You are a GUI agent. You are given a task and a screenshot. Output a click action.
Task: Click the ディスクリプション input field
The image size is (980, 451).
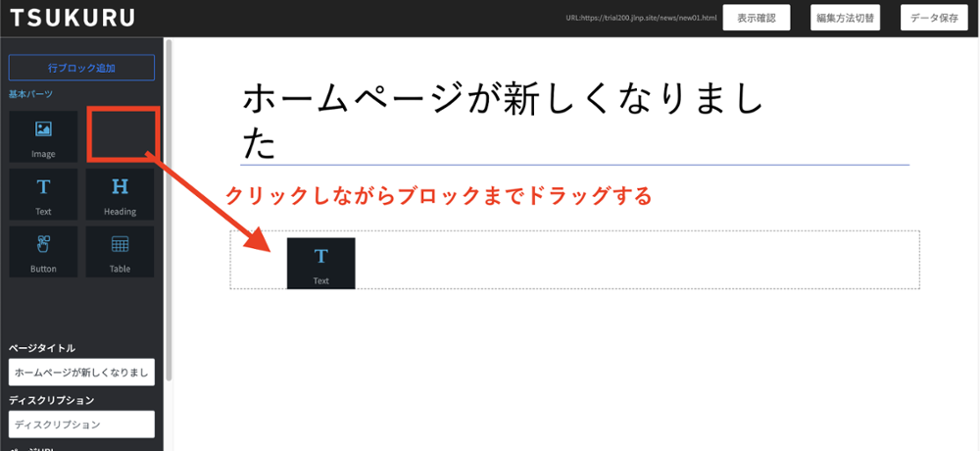(81, 425)
